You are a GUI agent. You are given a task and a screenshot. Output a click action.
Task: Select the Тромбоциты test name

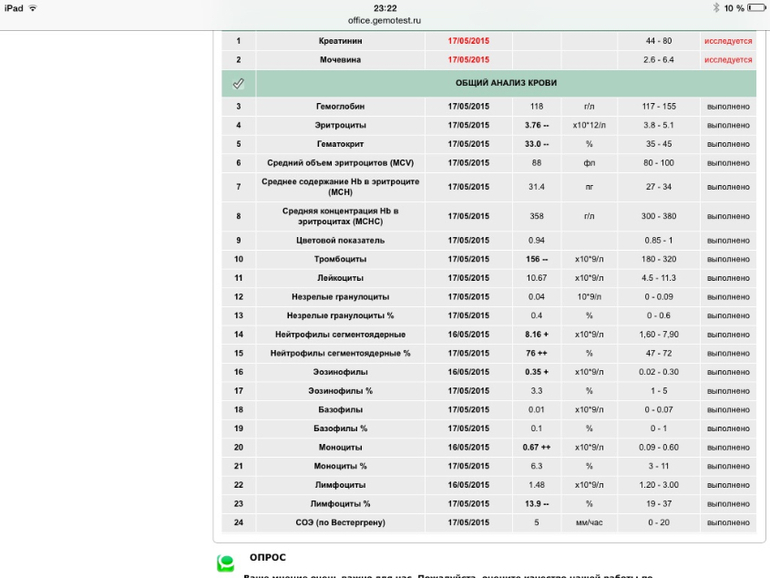[340, 259]
